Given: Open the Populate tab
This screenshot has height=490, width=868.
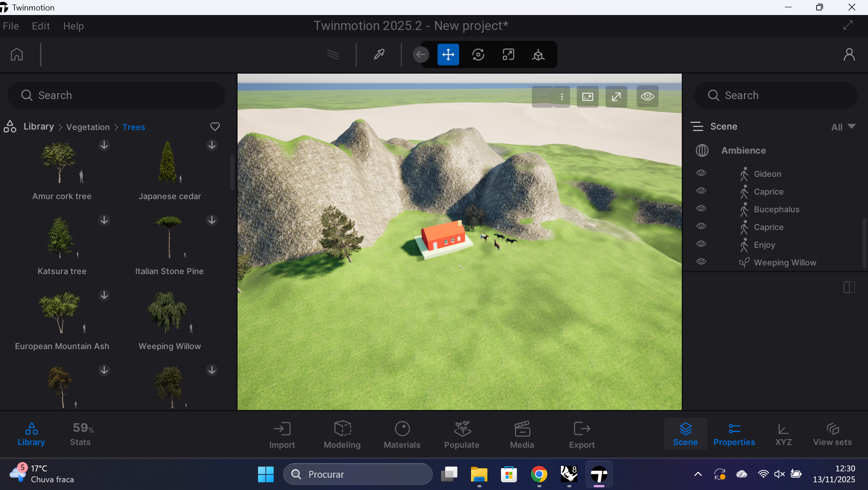Looking at the screenshot, I should [462, 435].
